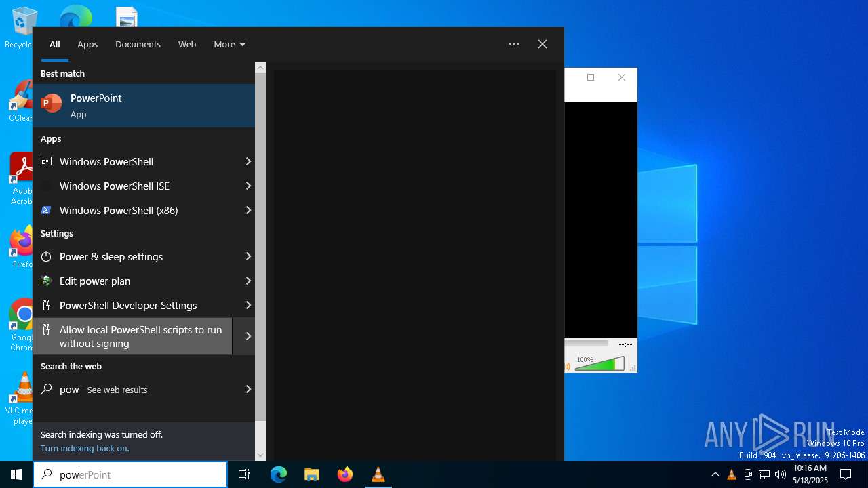Expand Edit power plan arrow
This screenshot has width=868, height=488.
tap(248, 281)
